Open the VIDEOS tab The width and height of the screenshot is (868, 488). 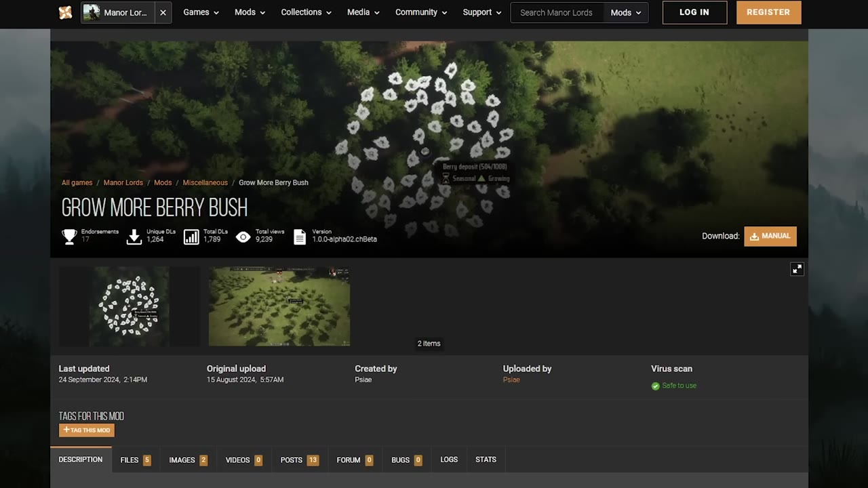[x=244, y=460]
